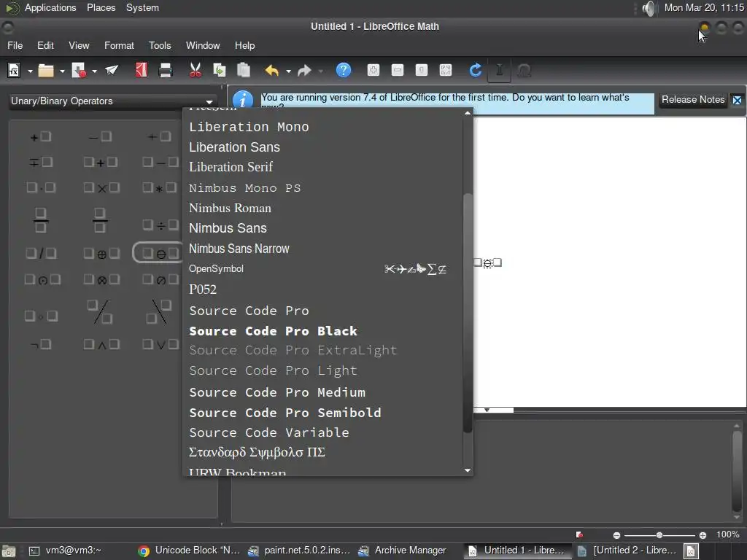Open the Format menu
The height and width of the screenshot is (560, 747).
pos(119,45)
